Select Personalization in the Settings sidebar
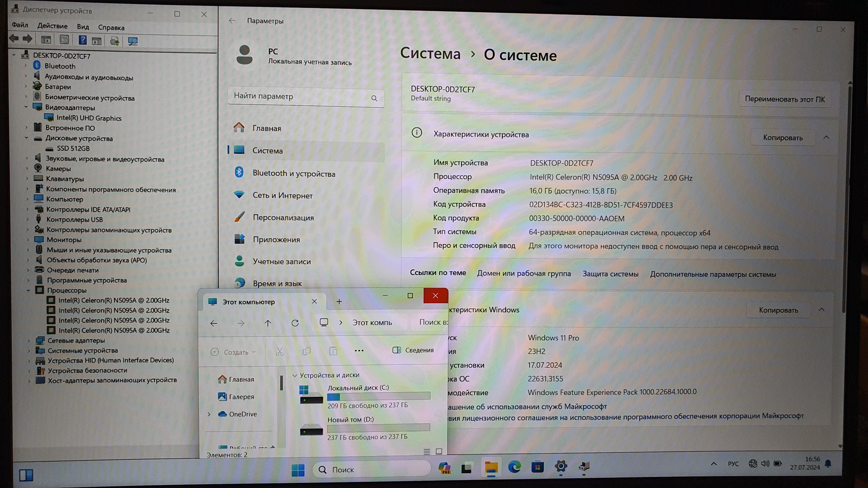 pyautogui.click(x=283, y=218)
